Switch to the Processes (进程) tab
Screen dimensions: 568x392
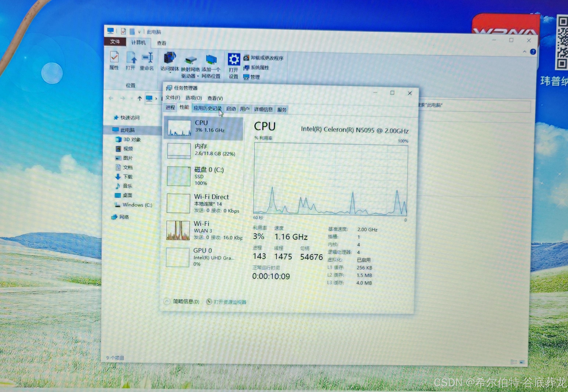pyautogui.click(x=170, y=107)
